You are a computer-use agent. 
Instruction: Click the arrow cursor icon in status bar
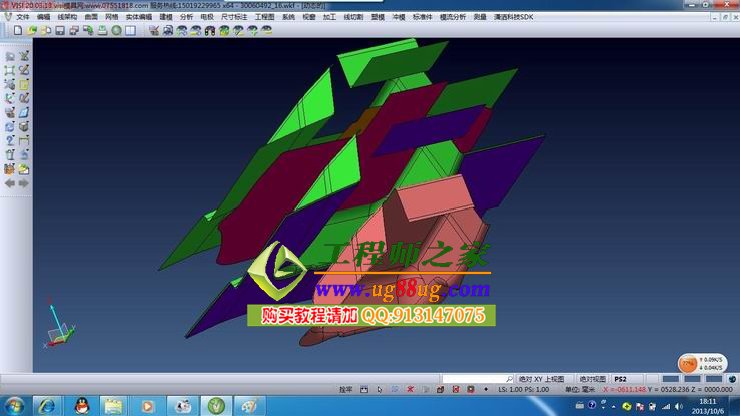click(380, 390)
